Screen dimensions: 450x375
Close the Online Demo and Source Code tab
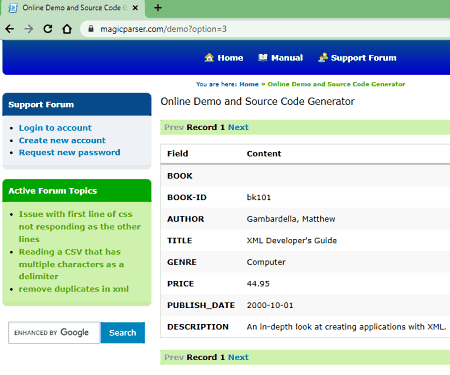coord(135,8)
